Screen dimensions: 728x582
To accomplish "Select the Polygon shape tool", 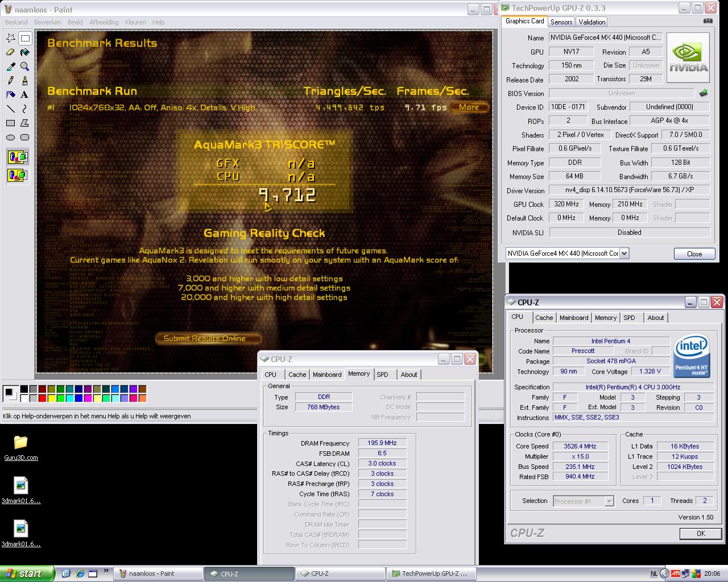I will [x=25, y=123].
